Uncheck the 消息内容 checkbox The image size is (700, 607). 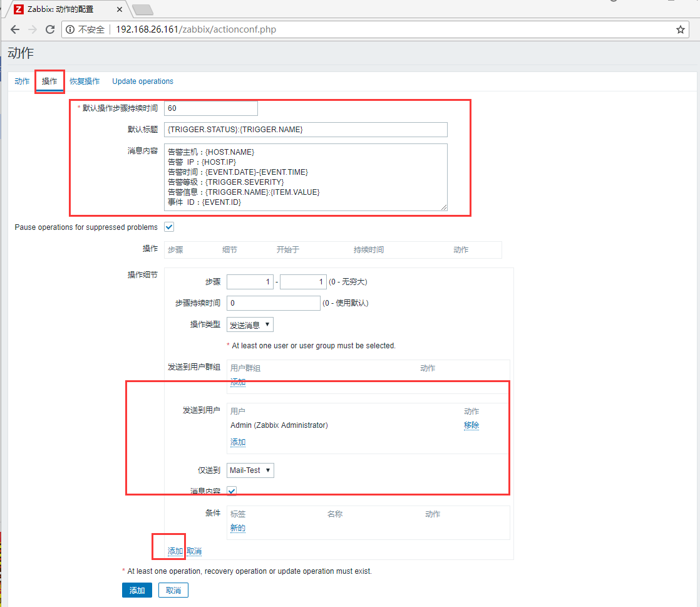[231, 490]
